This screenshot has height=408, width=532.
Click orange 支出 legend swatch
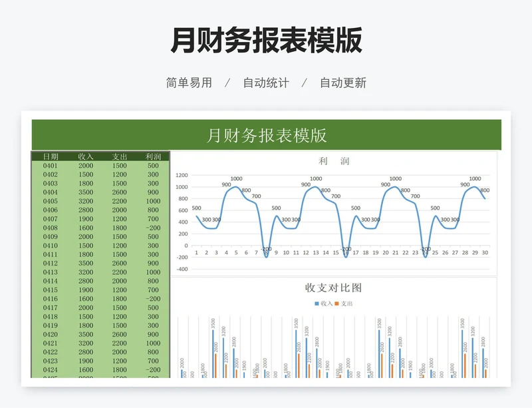click(336, 304)
